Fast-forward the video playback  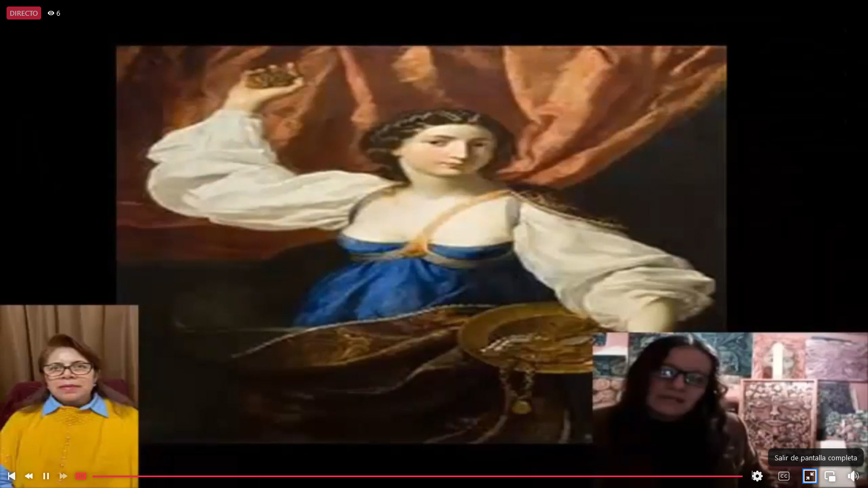tap(63, 476)
